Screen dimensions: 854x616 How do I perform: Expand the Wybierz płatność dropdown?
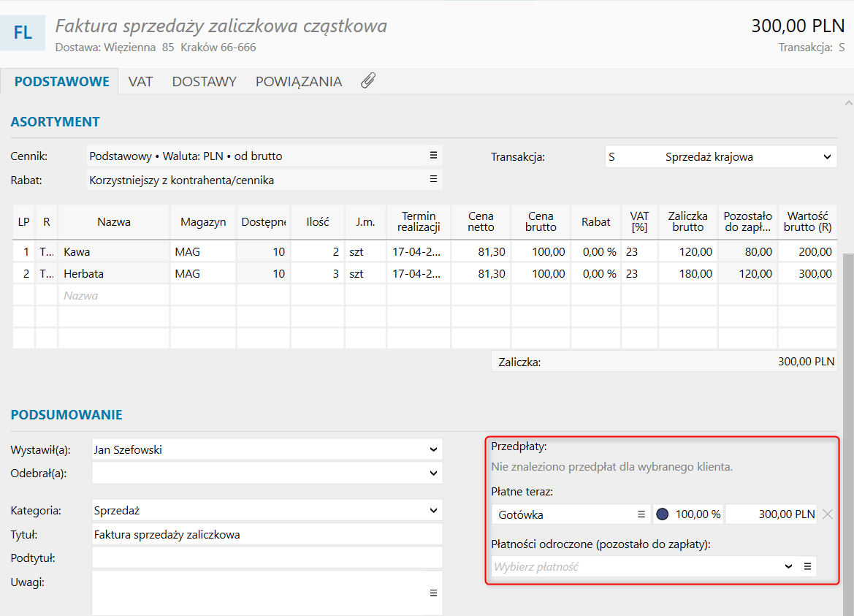[788, 566]
